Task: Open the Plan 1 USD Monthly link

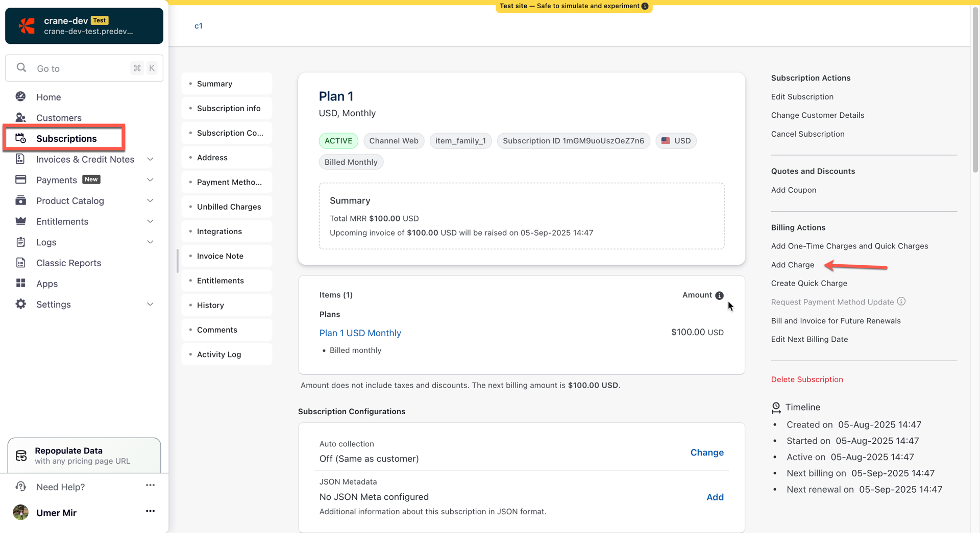Action: (x=360, y=333)
